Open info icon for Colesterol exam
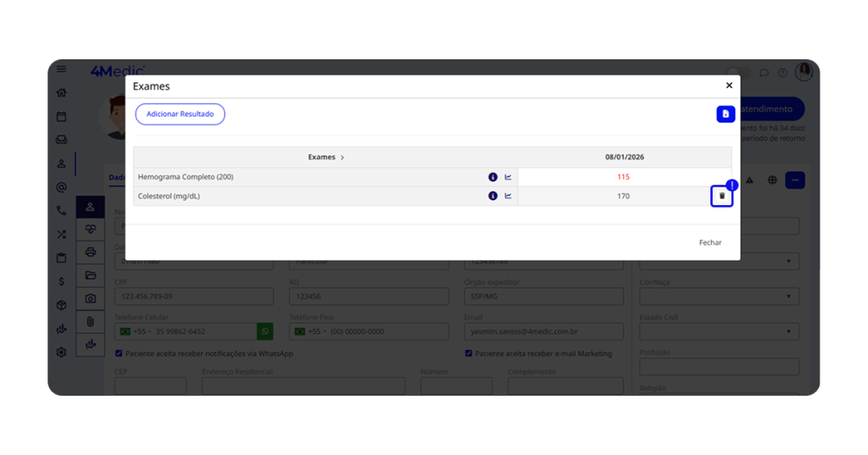 coord(492,196)
